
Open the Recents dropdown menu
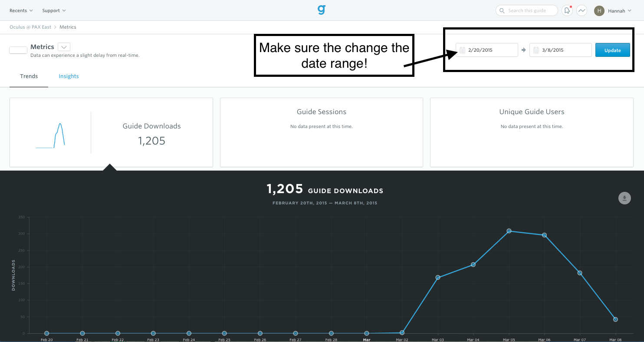click(x=21, y=10)
